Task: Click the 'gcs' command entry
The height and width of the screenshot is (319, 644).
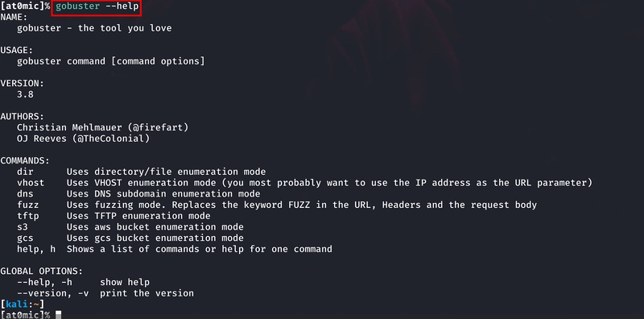Action: [25, 238]
